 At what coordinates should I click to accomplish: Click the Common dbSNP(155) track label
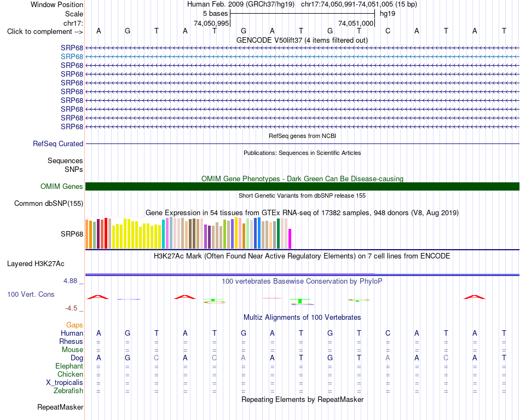48,203
